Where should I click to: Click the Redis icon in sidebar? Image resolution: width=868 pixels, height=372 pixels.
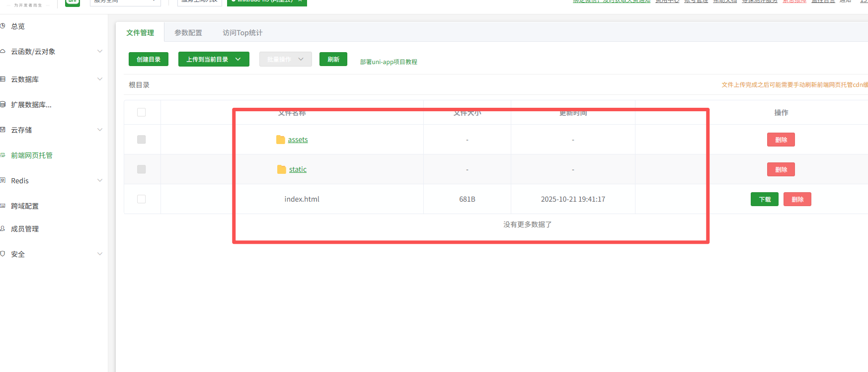(x=3, y=180)
